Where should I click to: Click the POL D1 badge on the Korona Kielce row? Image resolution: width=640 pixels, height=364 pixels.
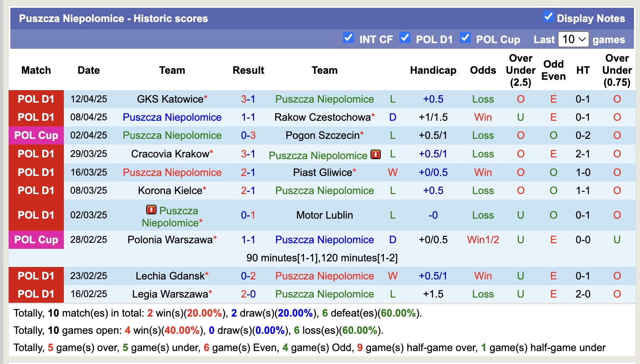click(x=36, y=190)
